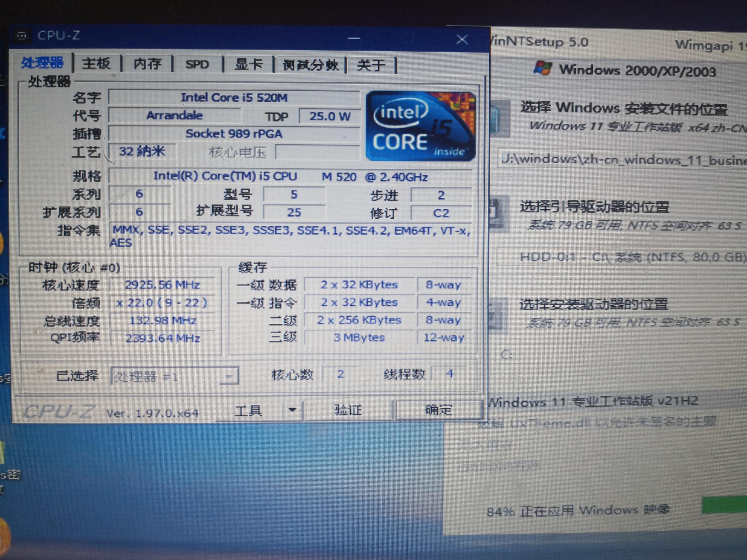
Task: Click the Intel(R) Core(TM) i5 CPU specification field
Action: [x=290, y=176]
